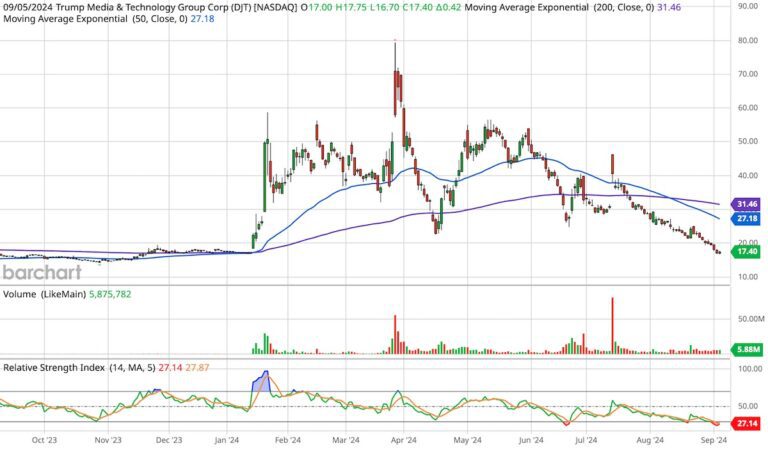
Task: Click the tallest red volume bar in July
Action: [x=612, y=325]
